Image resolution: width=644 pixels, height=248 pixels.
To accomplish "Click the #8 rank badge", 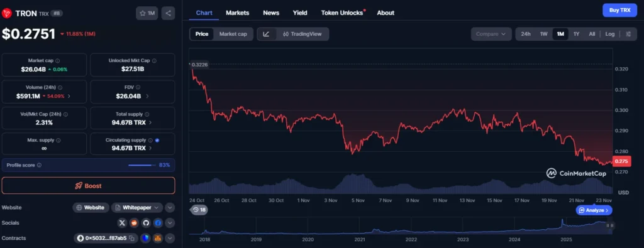I will (57, 14).
